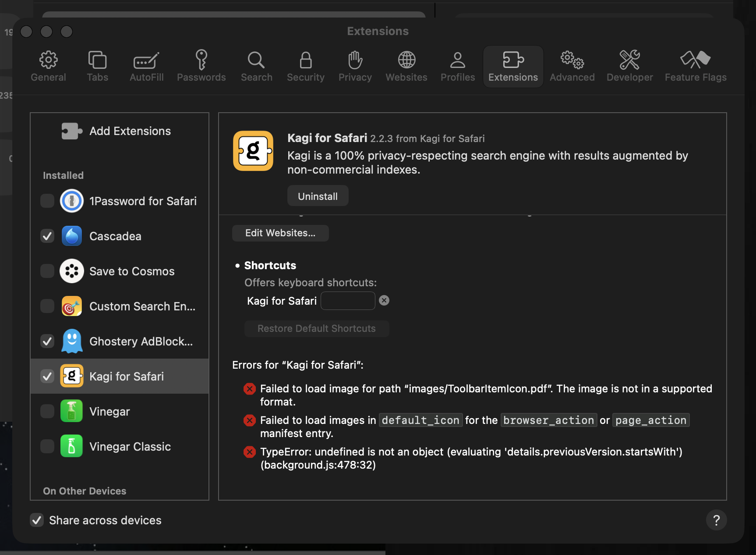The height and width of the screenshot is (555, 756).
Task: Select the Vinegar Classic row label
Action: tap(130, 446)
